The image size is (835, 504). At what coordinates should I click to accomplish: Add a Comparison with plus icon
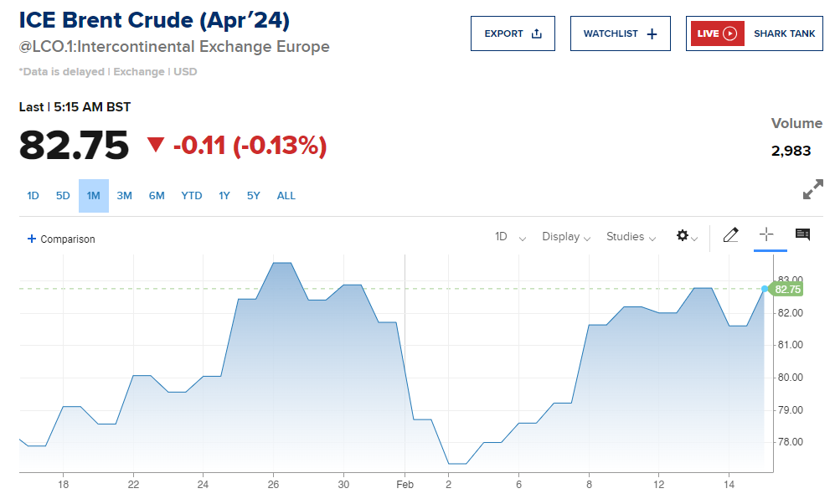[32, 239]
